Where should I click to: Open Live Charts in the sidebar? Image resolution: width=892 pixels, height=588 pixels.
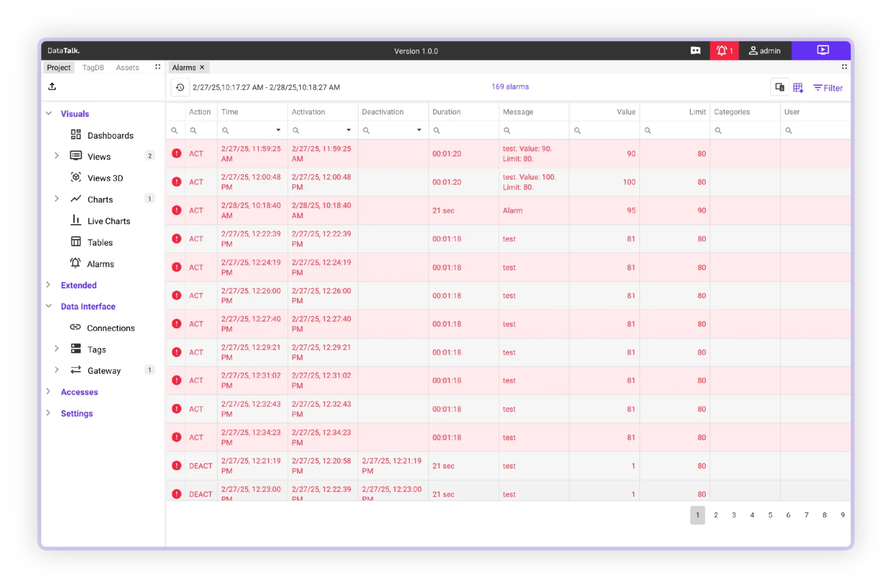(109, 221)
